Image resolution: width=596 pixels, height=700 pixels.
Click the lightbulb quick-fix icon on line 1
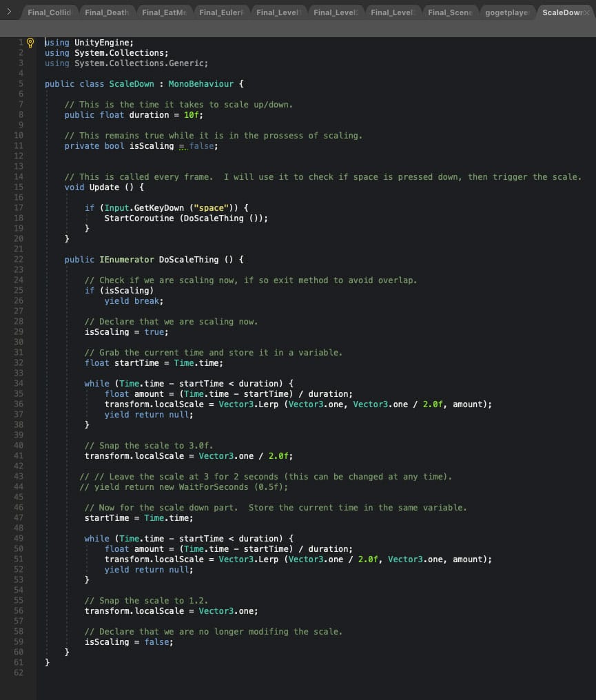tap(30, 43)
